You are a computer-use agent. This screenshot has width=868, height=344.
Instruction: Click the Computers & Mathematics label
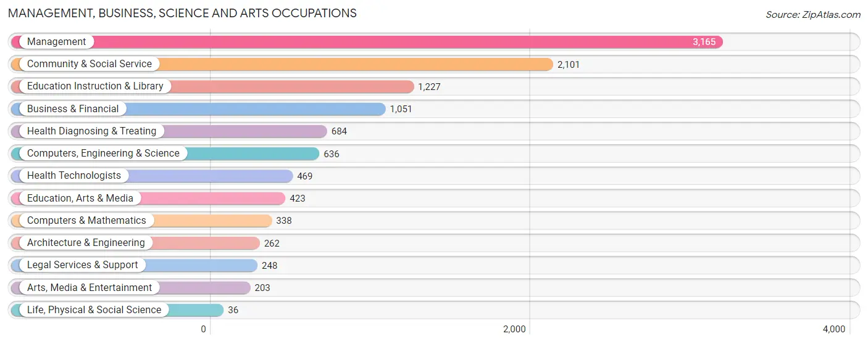point(86,221)
